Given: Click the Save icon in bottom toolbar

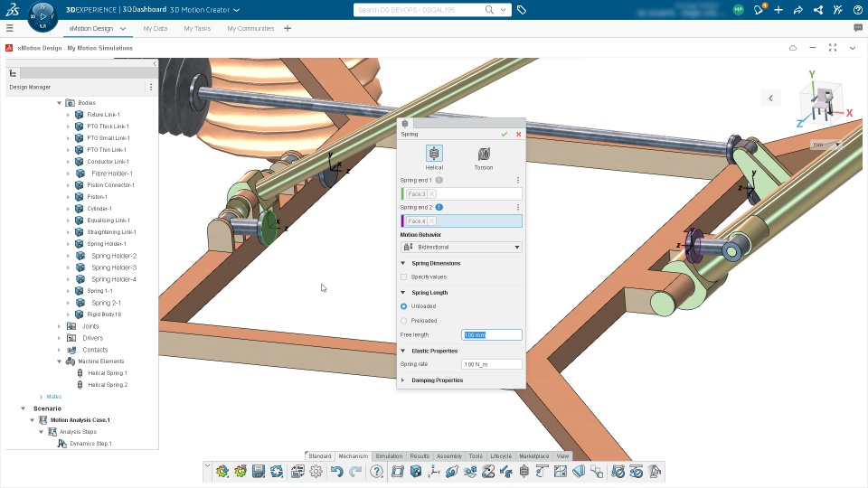Looking at the screenshot, I should pyautogui.click(x=259, y=472).
